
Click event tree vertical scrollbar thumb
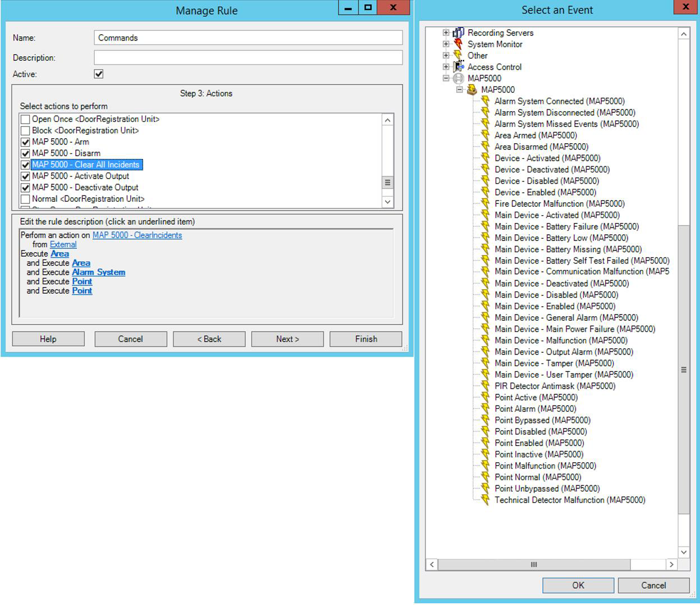[x=684, y=370]
